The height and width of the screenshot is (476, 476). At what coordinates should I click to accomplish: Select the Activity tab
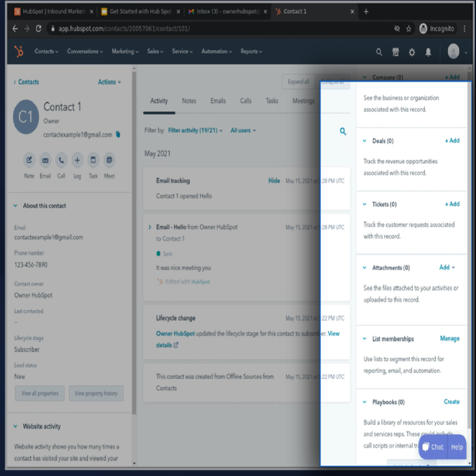(159, 101)
